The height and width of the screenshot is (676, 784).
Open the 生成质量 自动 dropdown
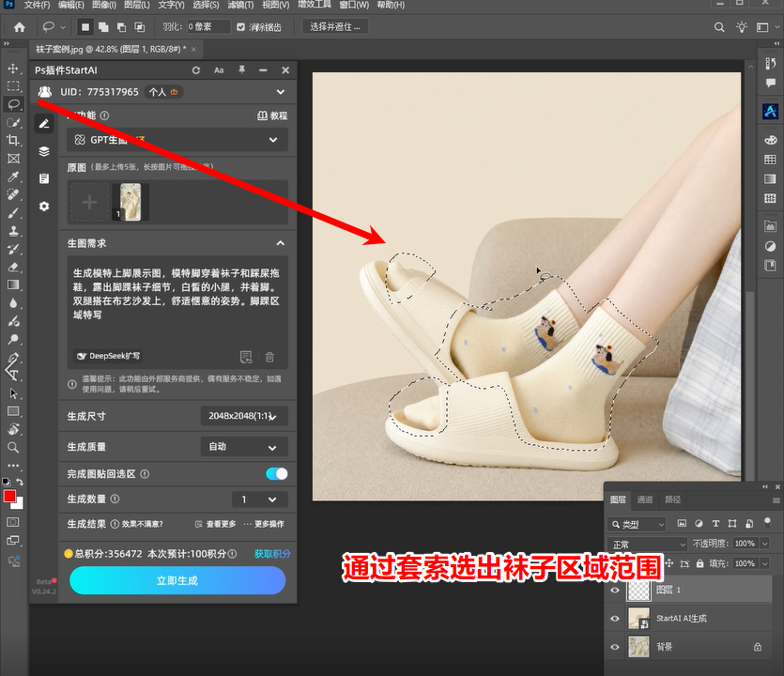[244, 447]
